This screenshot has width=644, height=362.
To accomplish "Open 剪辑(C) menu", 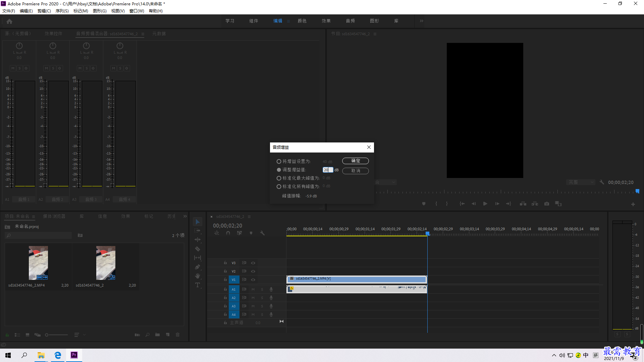I will coord(44,11).
